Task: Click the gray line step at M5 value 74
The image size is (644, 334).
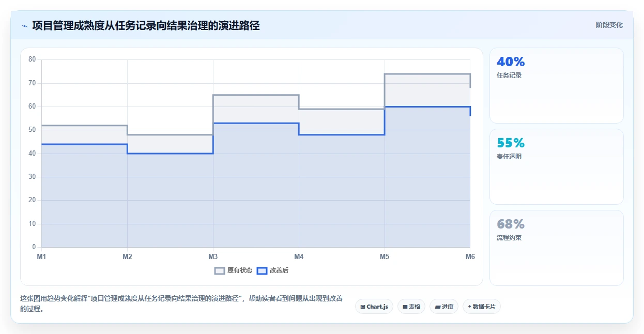Action: pos(427,74)
